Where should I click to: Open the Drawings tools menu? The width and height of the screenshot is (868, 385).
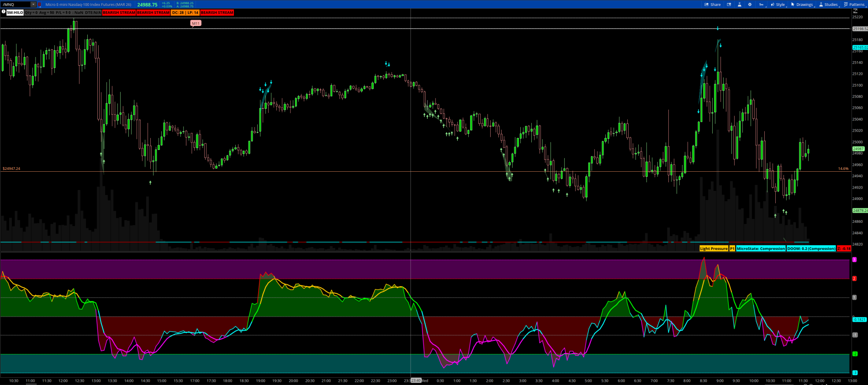point(802,5)
